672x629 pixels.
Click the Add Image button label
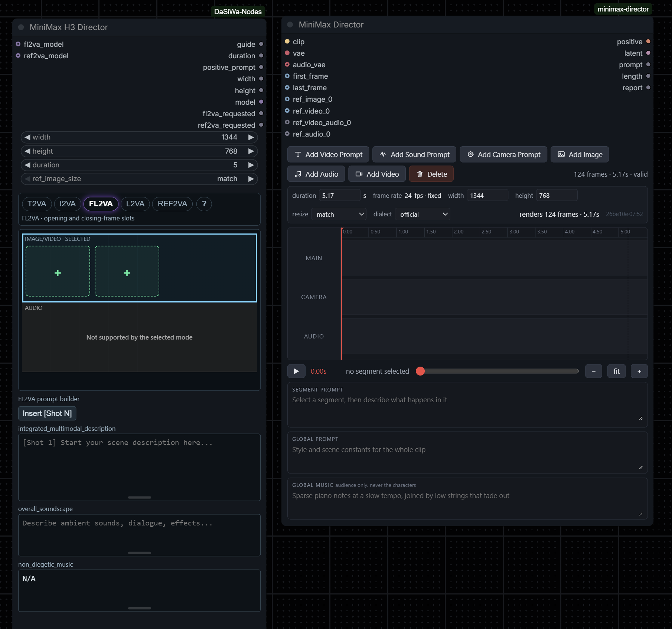coord(585,154)
